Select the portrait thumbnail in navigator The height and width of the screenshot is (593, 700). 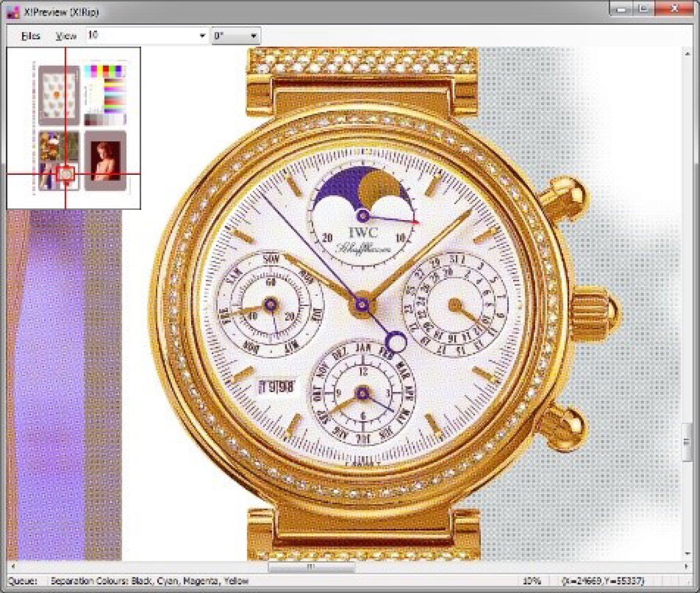click(x=105, y=160)
